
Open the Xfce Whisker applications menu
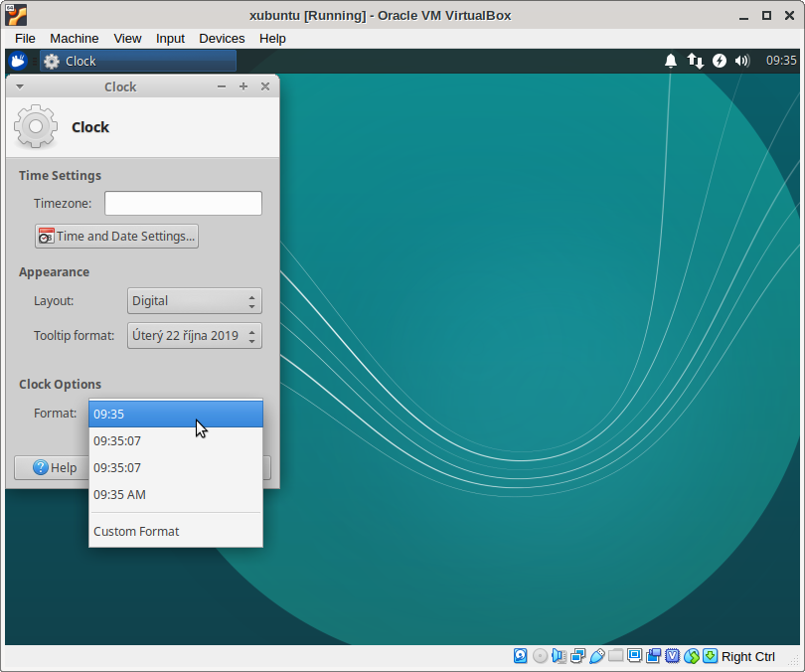[18, 61]
